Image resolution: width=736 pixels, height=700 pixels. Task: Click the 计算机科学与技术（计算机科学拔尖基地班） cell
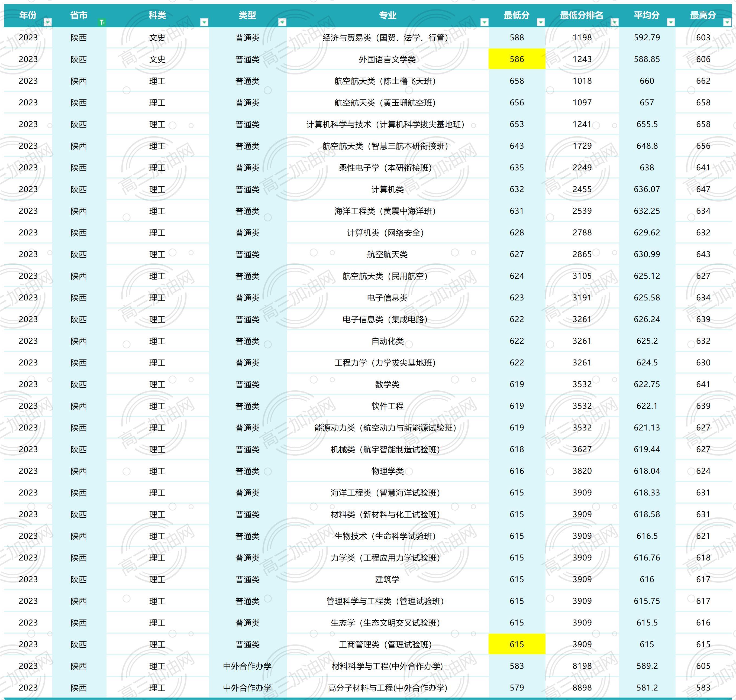[388, 124]
